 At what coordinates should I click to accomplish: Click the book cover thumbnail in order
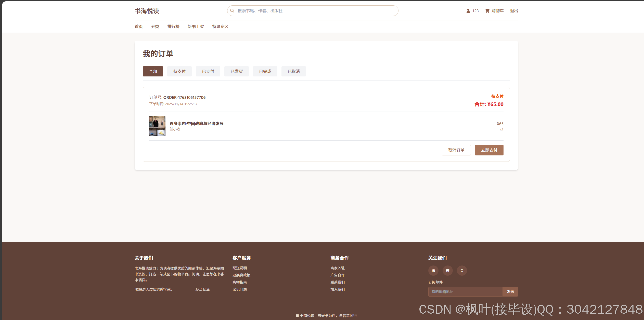(x=157, y=126)
